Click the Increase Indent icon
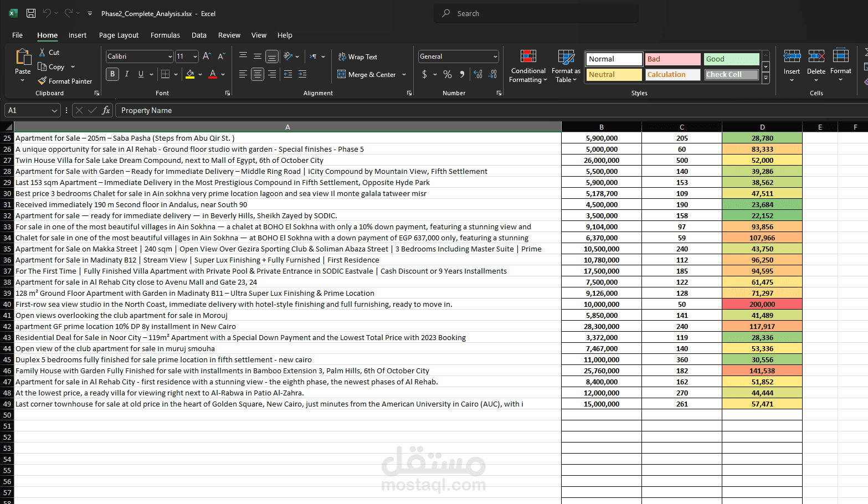Screen dimensions: 868x504 302,74
